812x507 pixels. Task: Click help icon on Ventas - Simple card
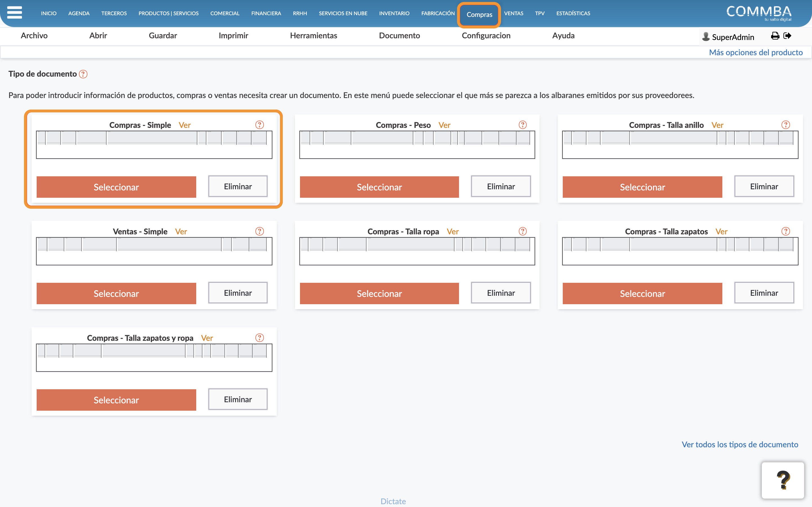260,231
